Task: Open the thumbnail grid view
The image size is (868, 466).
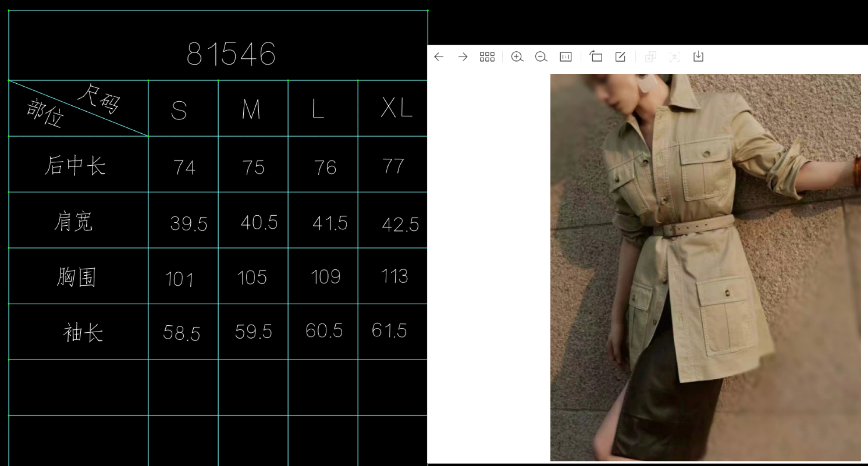Action: [x=487, y=57]
